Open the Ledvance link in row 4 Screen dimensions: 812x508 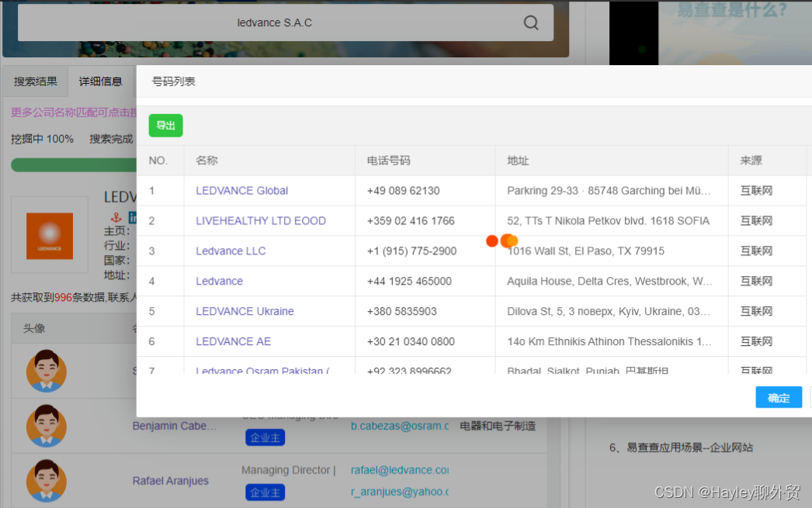click(x=219, y=281)
